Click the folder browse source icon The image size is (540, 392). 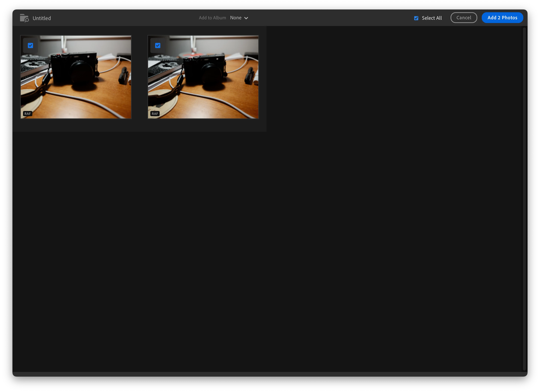pyautogui.click(x=24, y=18)
